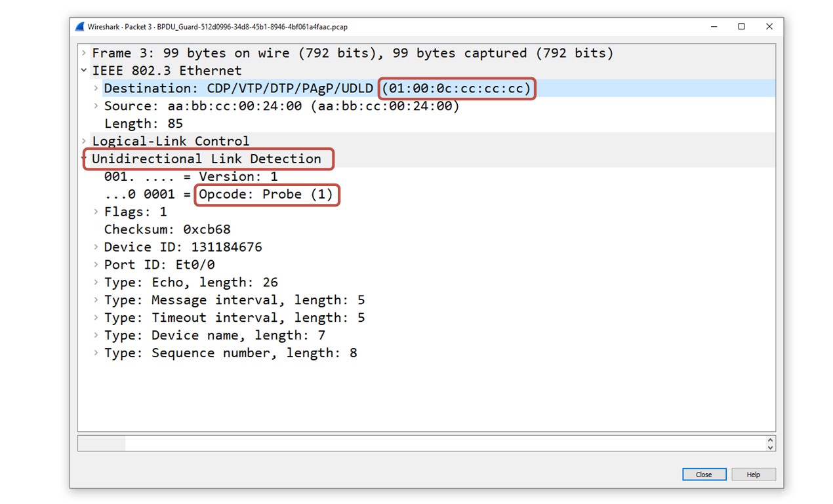Expand the Type: Timeout interval row
The image size is (833, 504).
(96, 318)
